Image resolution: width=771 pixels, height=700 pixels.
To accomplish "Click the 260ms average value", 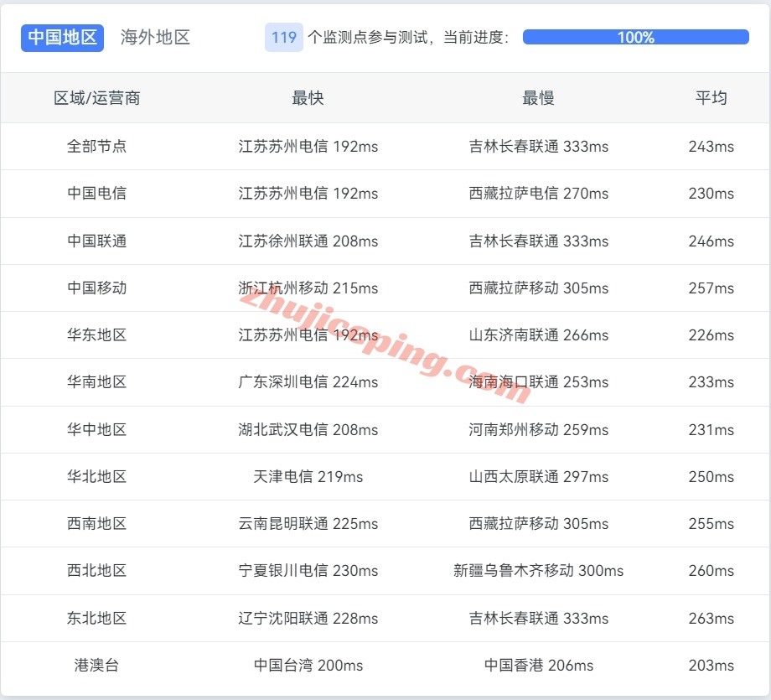I will [x=711, y=571].
